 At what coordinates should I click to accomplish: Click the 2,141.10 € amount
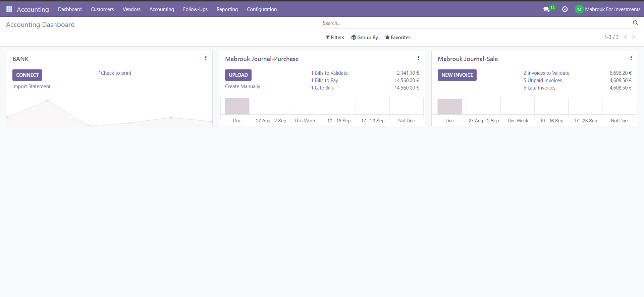408,73
